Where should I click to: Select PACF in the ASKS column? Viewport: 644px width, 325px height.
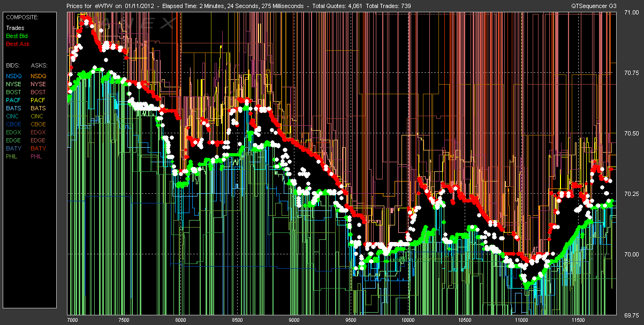pos(39,100)
